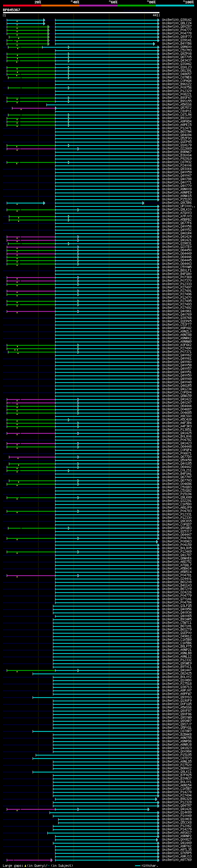
Task: Select hit label UniRef100_Q10HD0
Action: coord(177,680)
